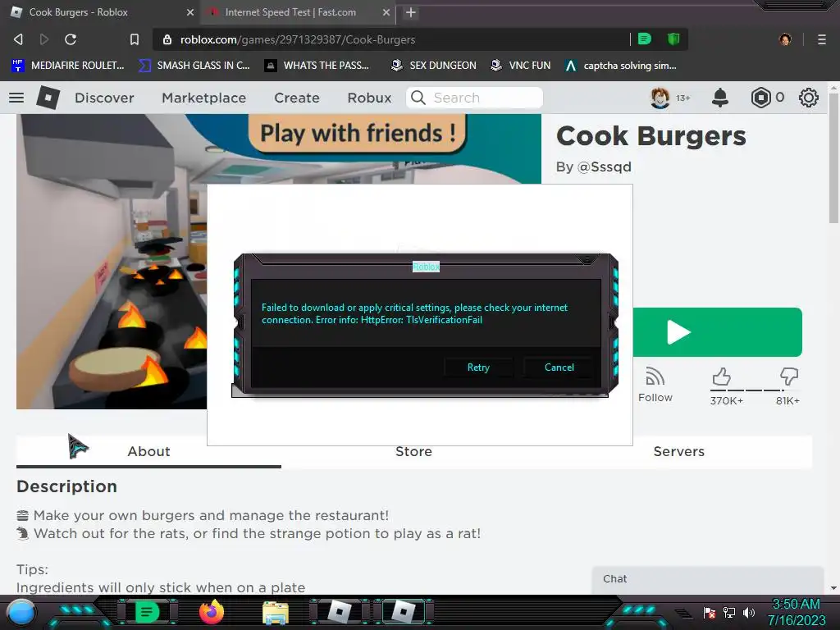Open the volume tray icon
The image size is (840, 630).
(x=749, y=612)
